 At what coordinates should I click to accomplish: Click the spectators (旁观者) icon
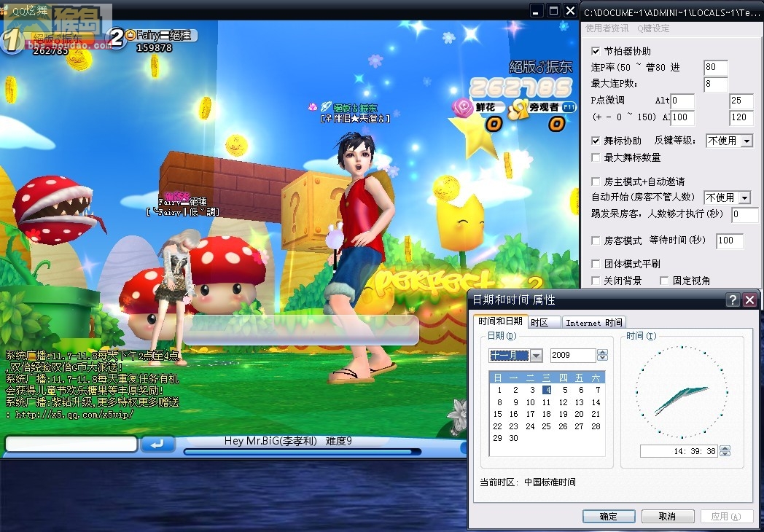[x=518, y=109]
